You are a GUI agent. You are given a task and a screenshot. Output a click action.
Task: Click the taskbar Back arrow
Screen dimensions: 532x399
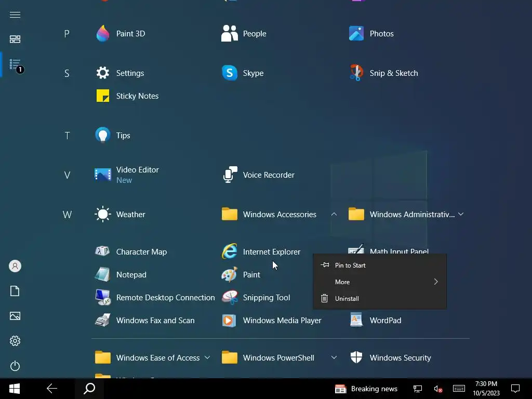click(52, 389)
